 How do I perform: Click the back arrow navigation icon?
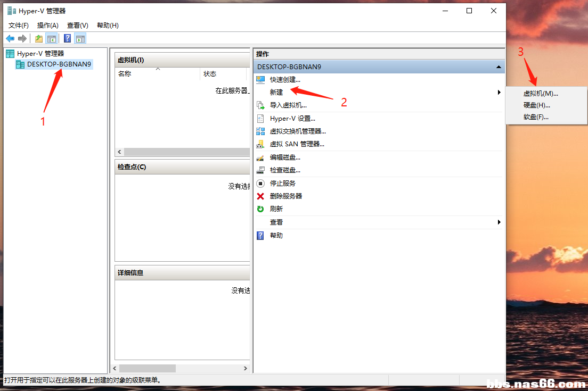coord(10,38)
